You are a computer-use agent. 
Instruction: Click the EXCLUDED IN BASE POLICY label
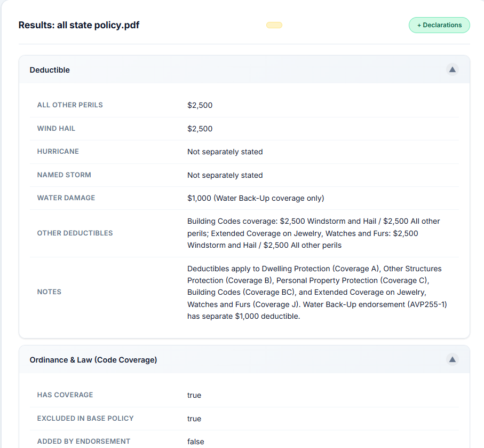click(x=85, y=418)
